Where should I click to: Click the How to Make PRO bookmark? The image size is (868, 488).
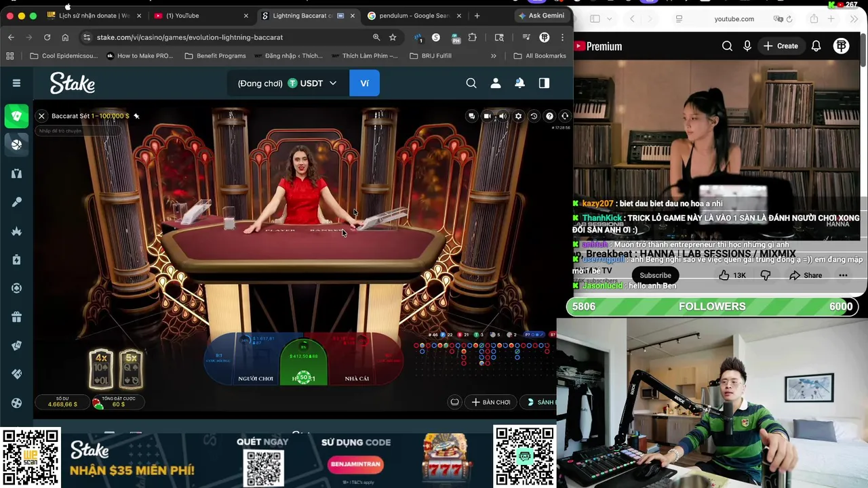click(140, 56)
